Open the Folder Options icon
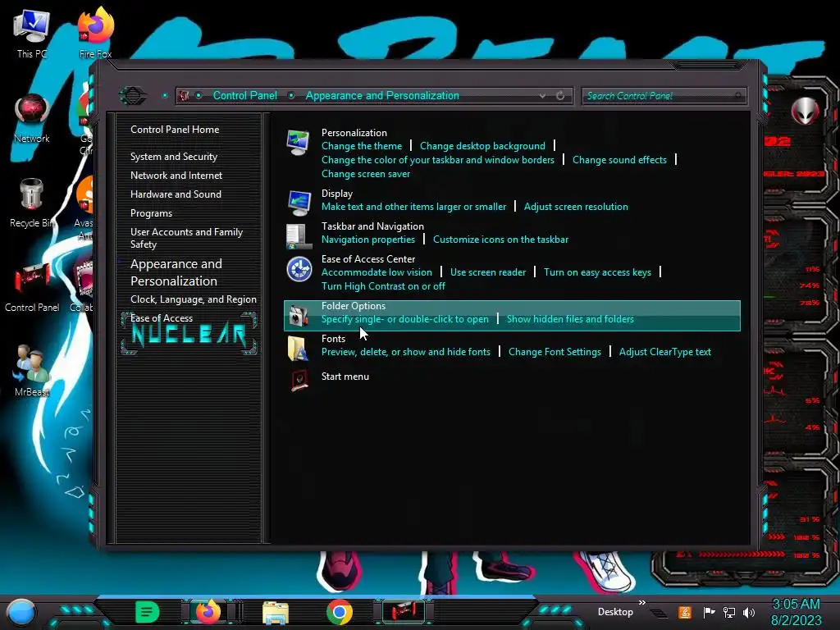The height and width of the screenshot is (630, 840). pyautogui.click(x=299, y=316)
